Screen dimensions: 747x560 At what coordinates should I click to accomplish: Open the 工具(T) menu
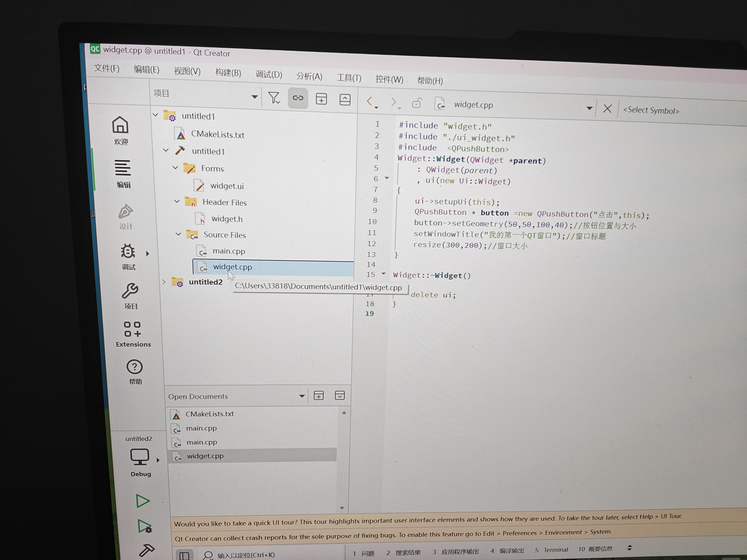(349, 78)
